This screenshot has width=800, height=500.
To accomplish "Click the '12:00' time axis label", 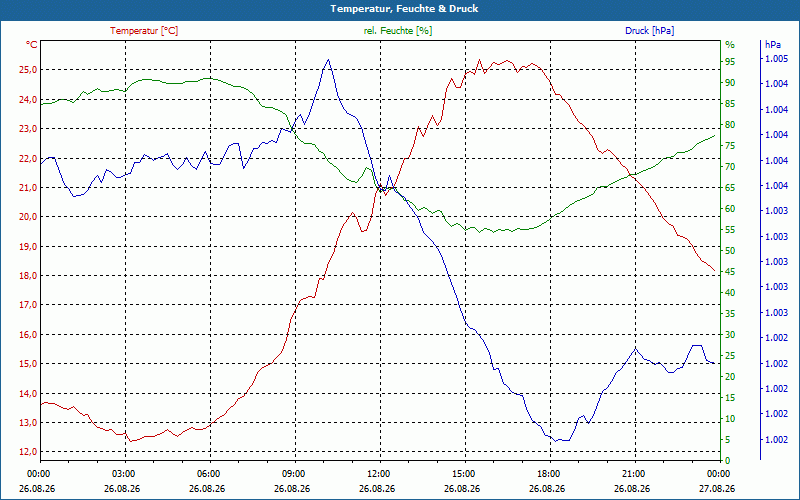I will [x=378, y=473].
